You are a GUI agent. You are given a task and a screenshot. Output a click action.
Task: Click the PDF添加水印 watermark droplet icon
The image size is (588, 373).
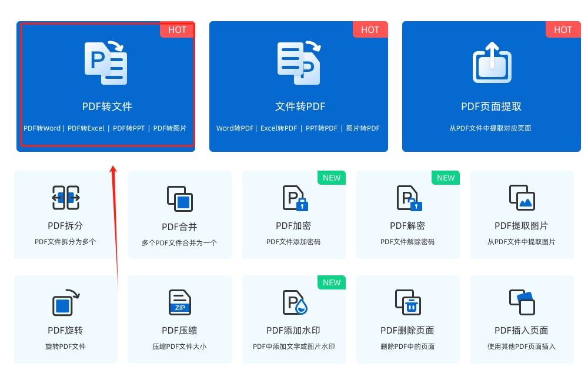(293, 303)
